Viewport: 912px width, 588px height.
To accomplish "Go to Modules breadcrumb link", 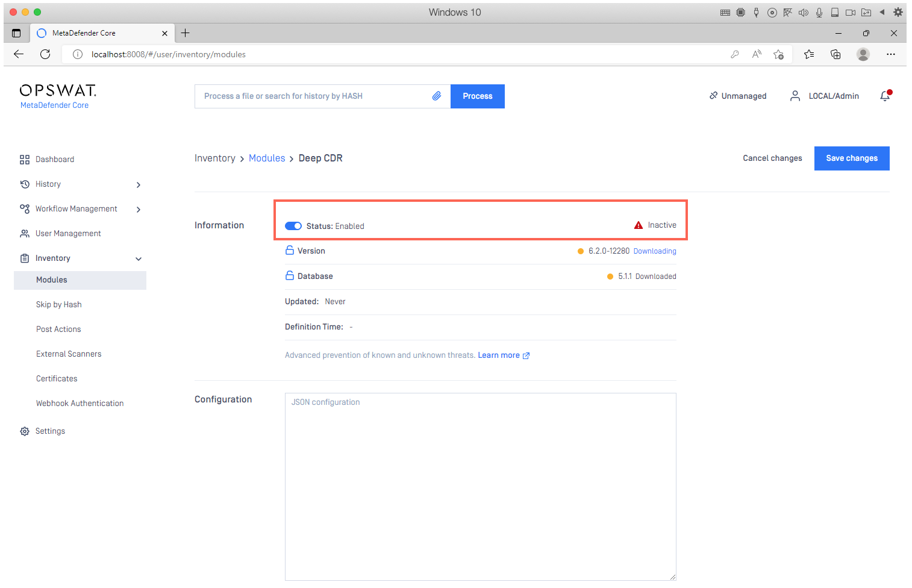I will point(267,158).
